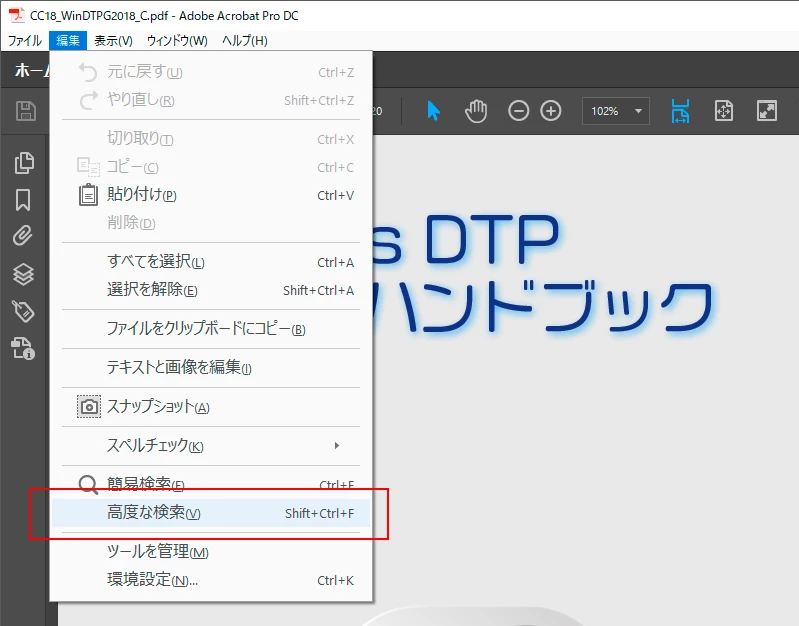Click the Snapshot camera icon in menu
799x626 pixels.
(89, 407)
